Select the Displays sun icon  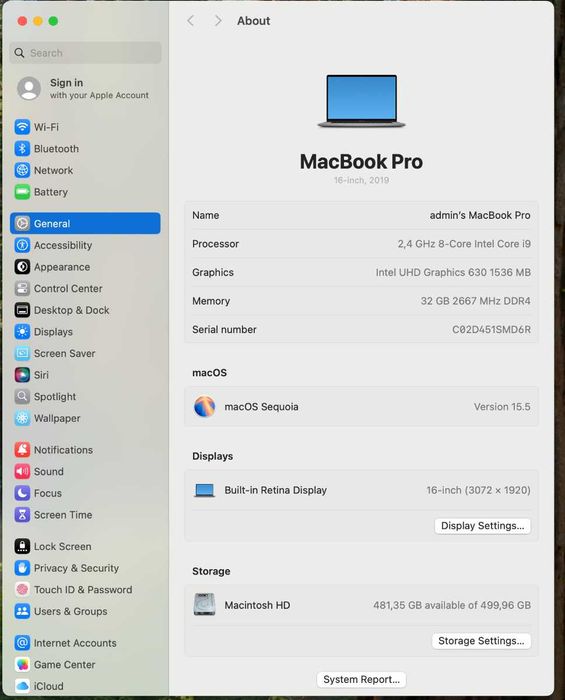(22, 332)
